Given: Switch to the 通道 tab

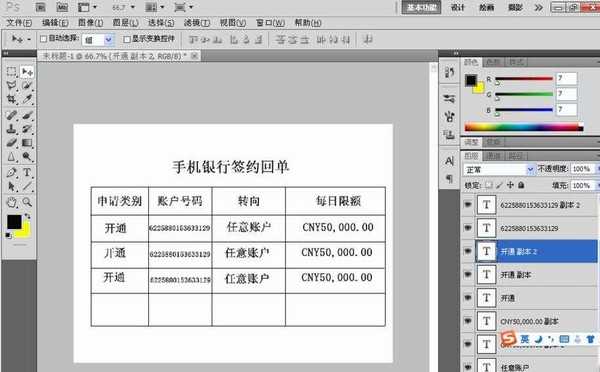Looking at the screenshot, I should pyautogui.click(x=494, y=156).
